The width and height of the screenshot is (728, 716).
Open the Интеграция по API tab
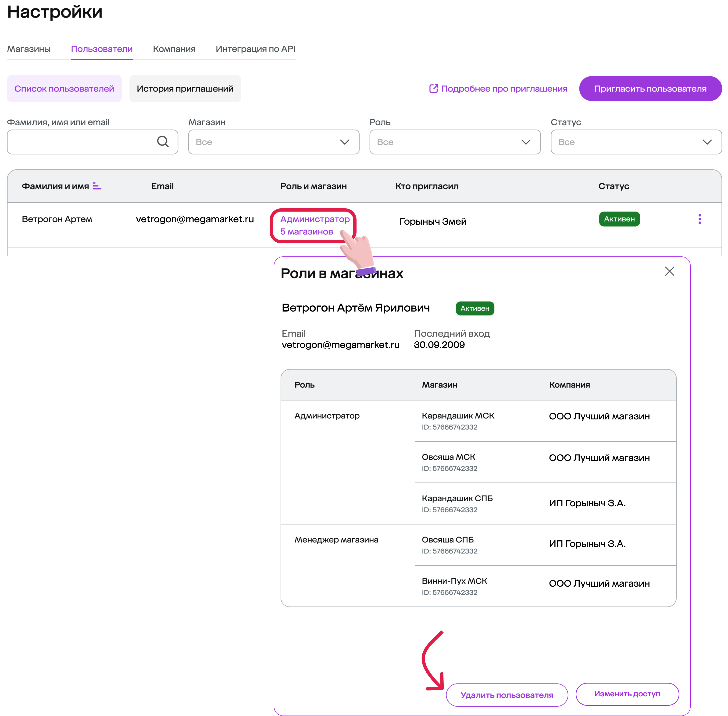click(x=255, y=49)
